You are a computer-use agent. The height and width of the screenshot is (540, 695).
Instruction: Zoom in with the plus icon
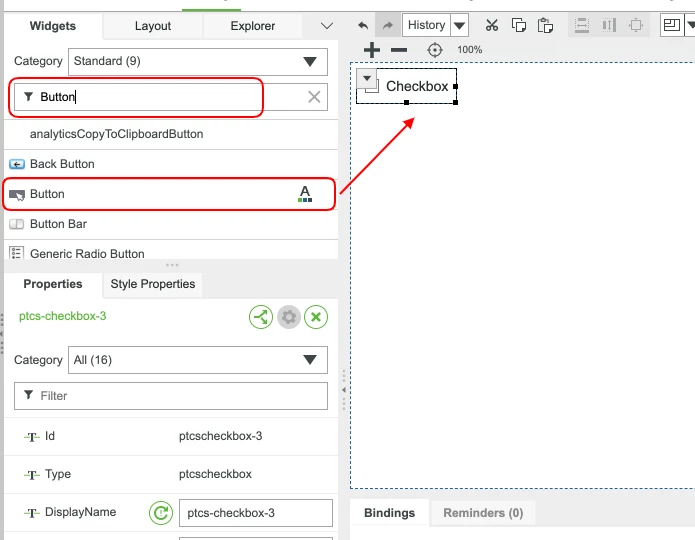click(x=372, y=50)
